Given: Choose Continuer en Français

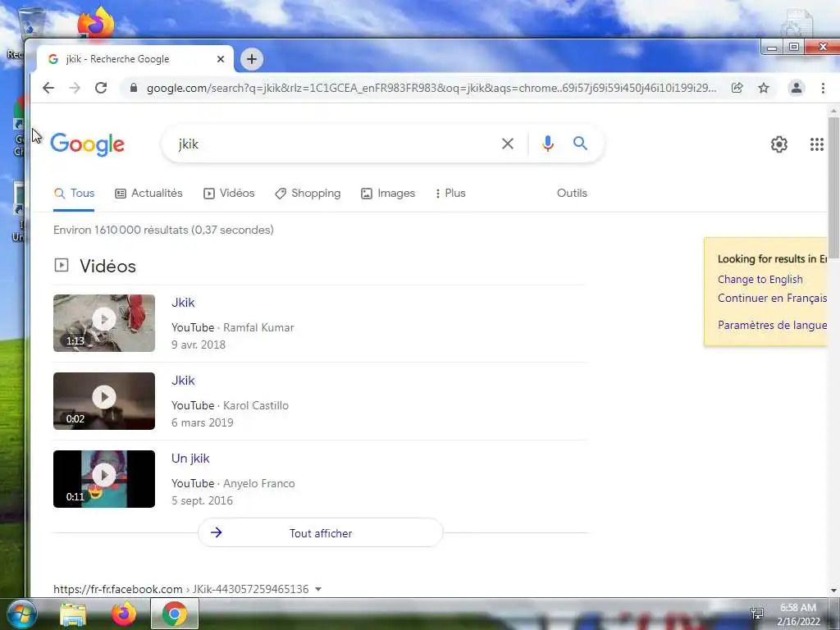Looking at the screenshot, I should 772,299.
